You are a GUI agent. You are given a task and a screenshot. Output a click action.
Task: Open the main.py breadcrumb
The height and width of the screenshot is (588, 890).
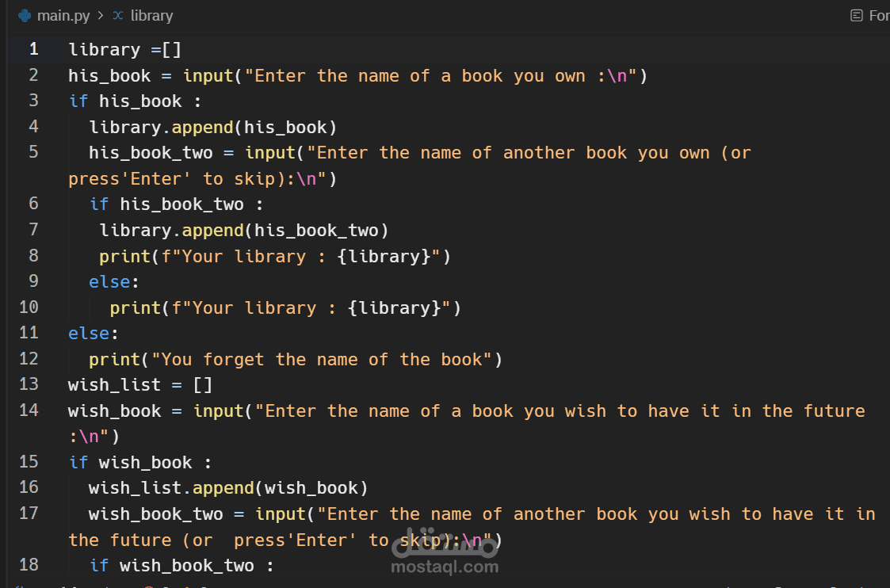click(x=63, y=16)
